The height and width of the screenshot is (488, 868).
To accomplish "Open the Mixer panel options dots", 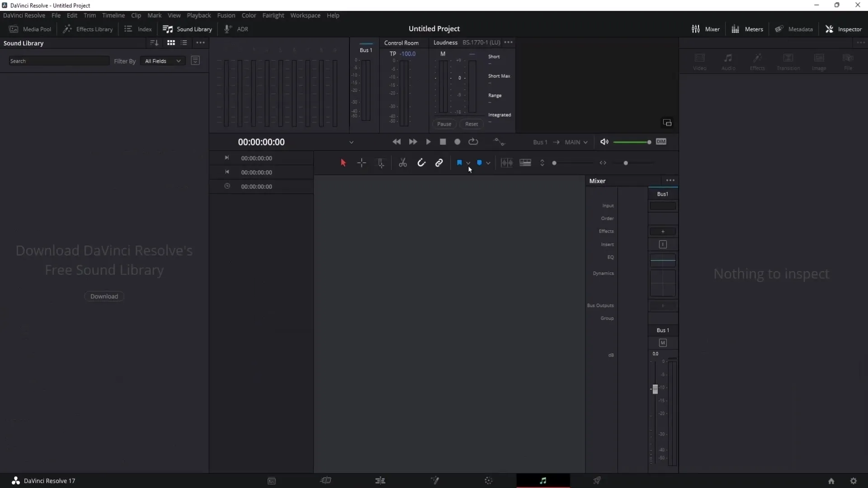I will (670, 181).
